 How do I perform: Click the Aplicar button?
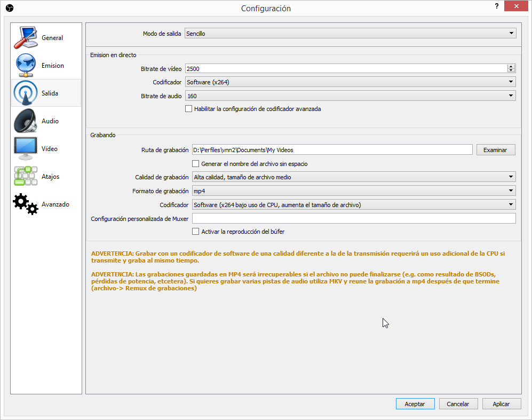point(501,404)
